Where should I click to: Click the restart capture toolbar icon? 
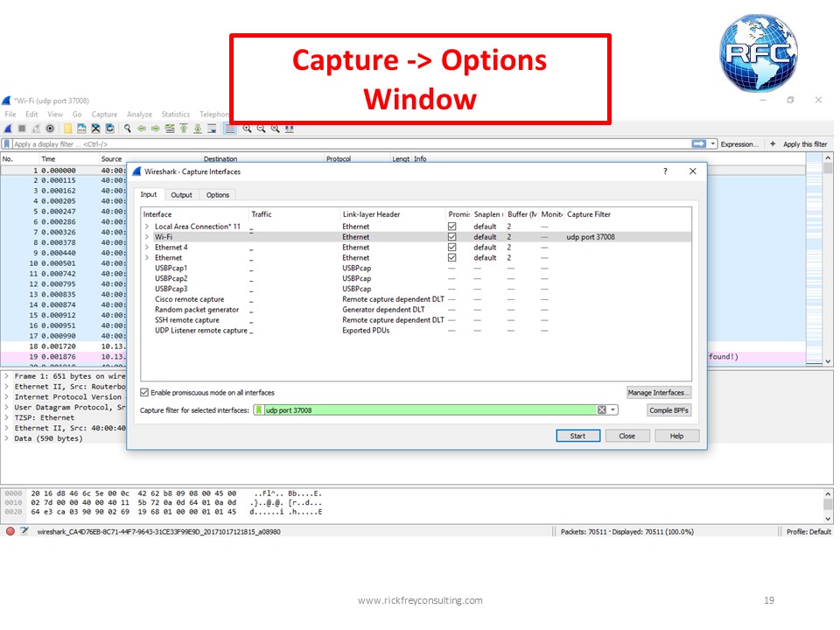point(36,129)
